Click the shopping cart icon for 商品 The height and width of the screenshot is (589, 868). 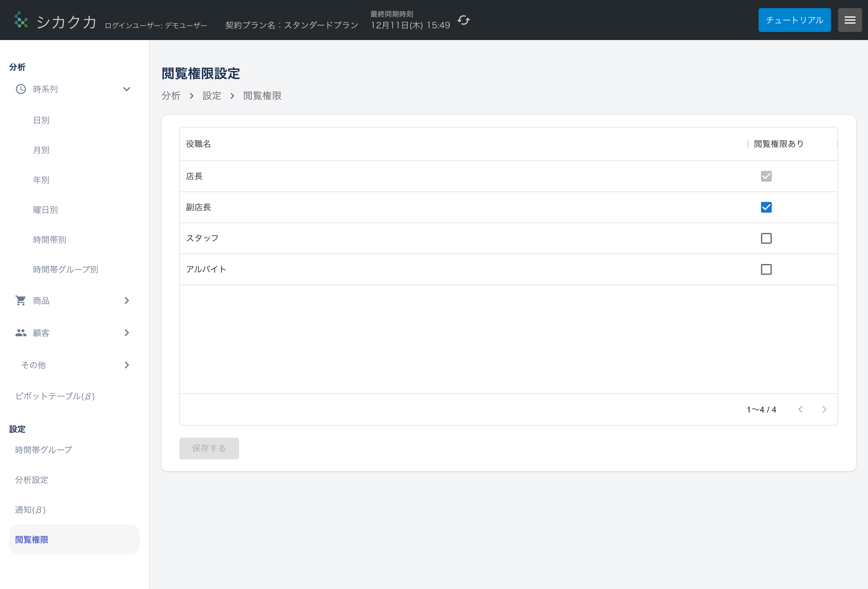click(x=21, y=300)
